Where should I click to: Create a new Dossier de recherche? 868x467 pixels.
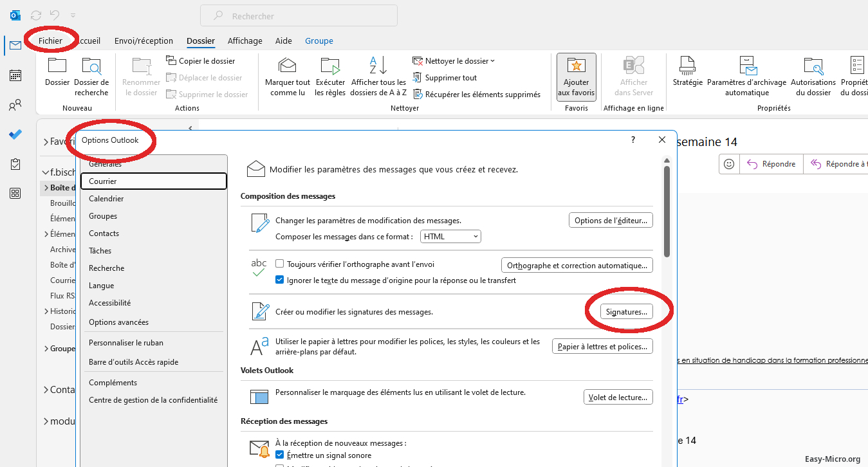(91, 76)
